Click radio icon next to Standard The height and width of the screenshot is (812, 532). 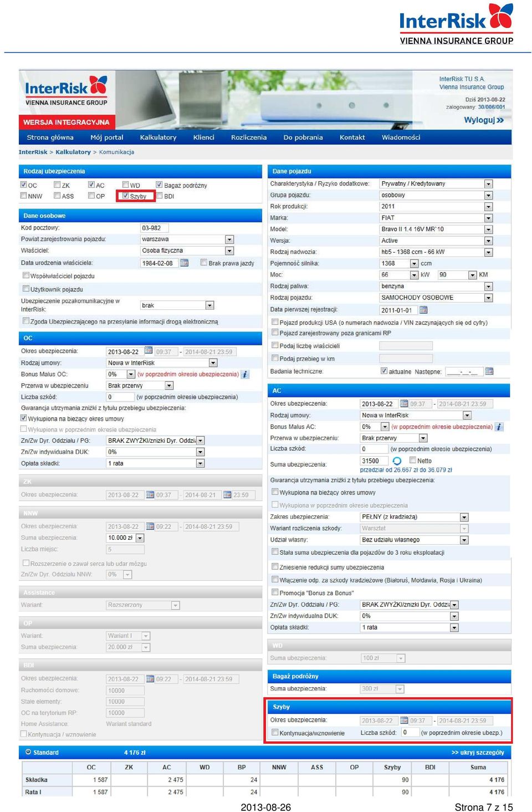(28, 752)
